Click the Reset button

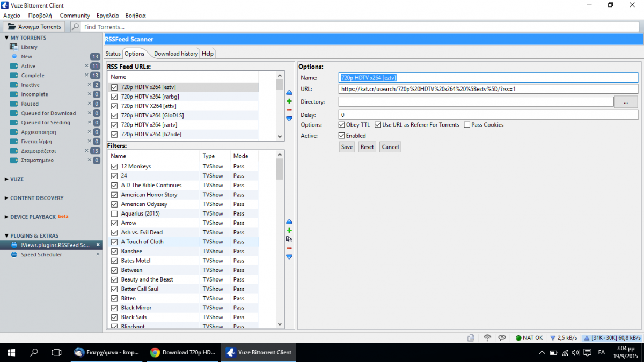point(367,147)
